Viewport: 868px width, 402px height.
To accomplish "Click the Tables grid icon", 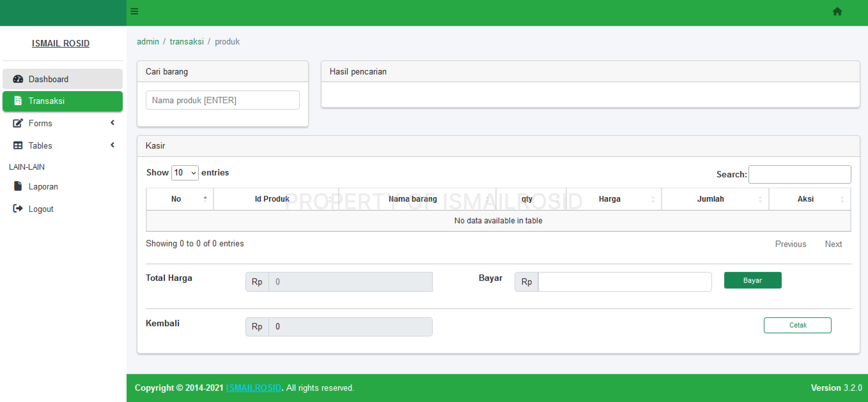I will (x=18, y=145).
